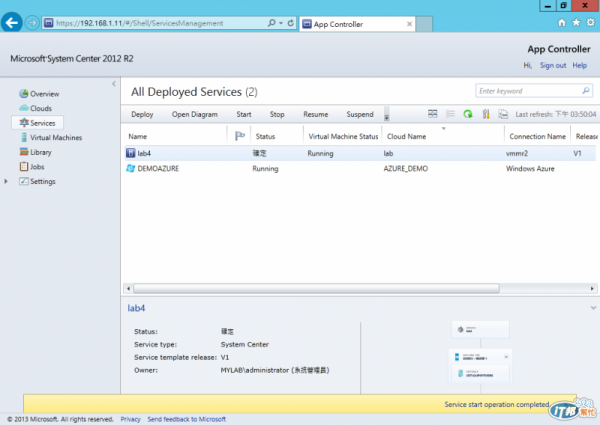Sort by the Connection Name column header
The width and height of the screenshot is (600, 425).
coord(537,137)
